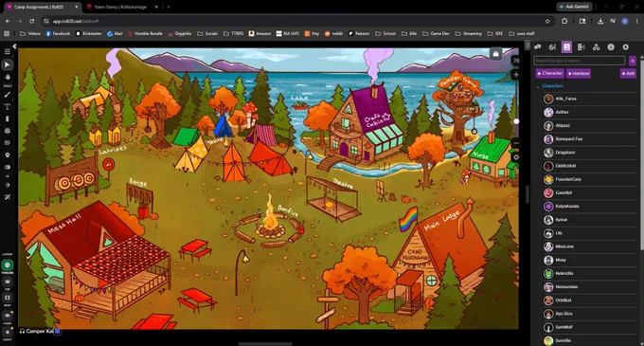Viewport: 644px width, 346px height.
Task: Open the Compendium info tab
Action: click(611, 47)
